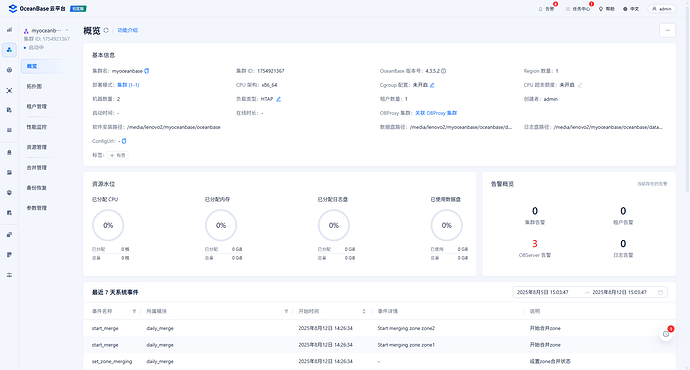
Task: Click 'Start merging zone zone2' cell
Action: pos(406,328)
